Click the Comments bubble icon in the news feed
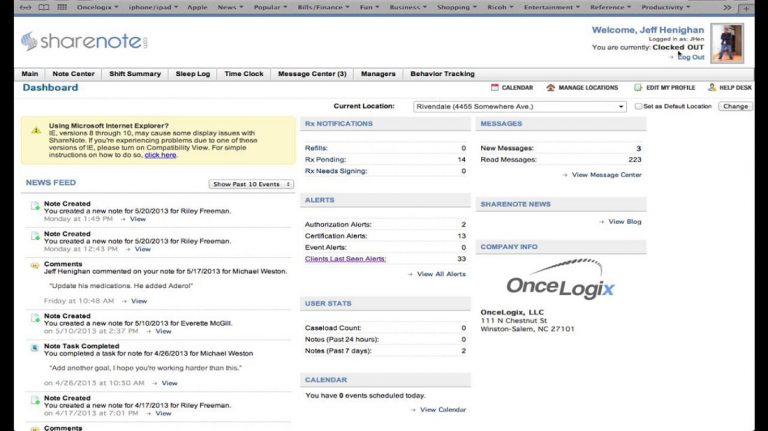Screen dimensions: 768x431 tap(35, 265)
